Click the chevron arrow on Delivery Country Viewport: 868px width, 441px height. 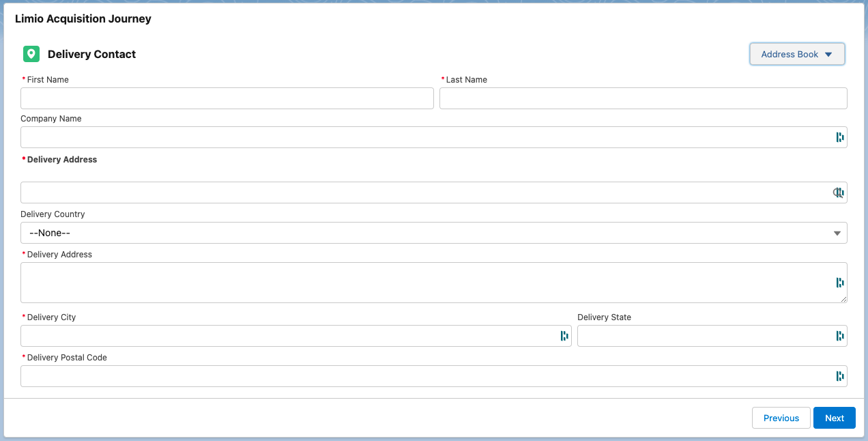click(x=837, y=233)
